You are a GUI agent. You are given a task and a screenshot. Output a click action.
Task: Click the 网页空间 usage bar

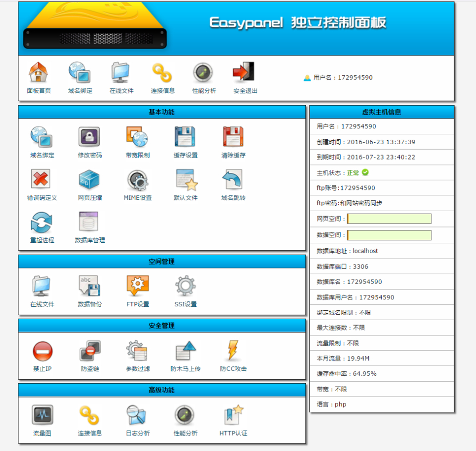[389, 219]
